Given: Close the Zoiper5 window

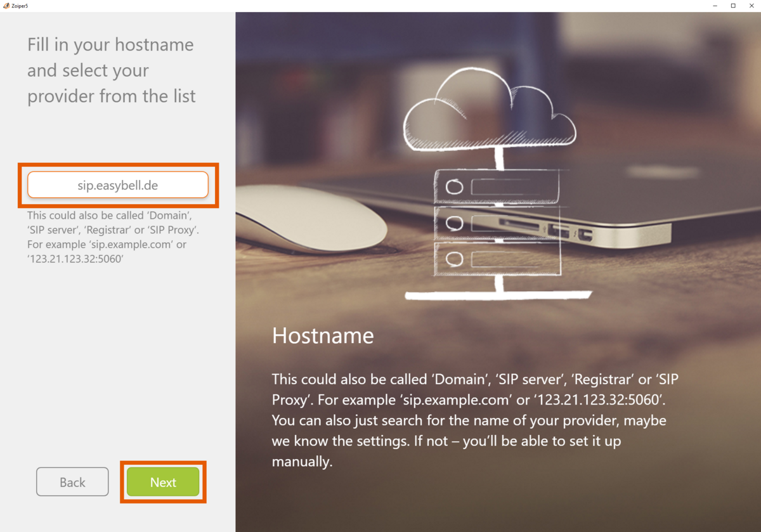Looking at the screenshot, I should (x=751, y=6).
